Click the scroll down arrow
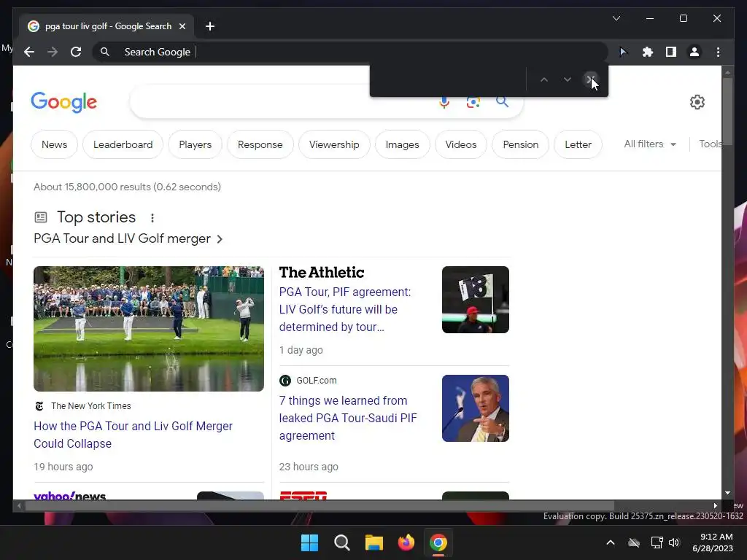The width and height of the screenshot is (747, 560). 727,494
